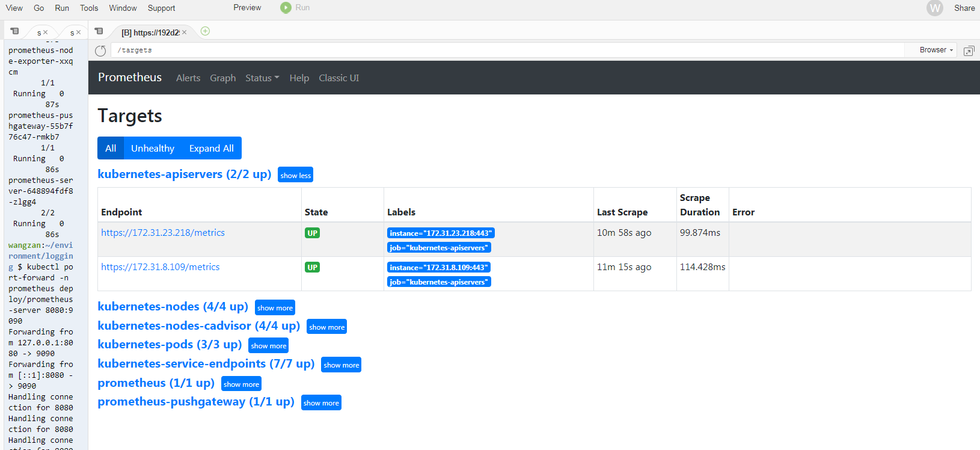Click the kubernetes-nodes (4/4 up) heading
The width and height of the screenshot is (980, 450).
pyautogui.click(x=173, y=307)
